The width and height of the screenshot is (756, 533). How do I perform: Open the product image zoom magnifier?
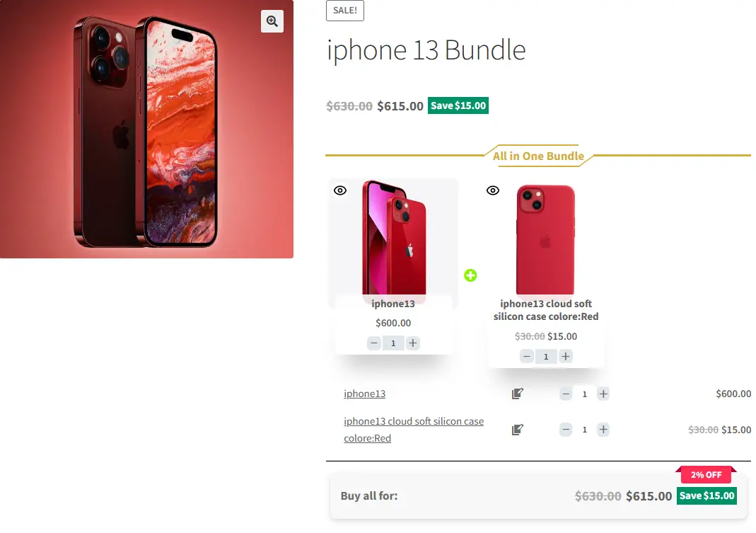272,21
